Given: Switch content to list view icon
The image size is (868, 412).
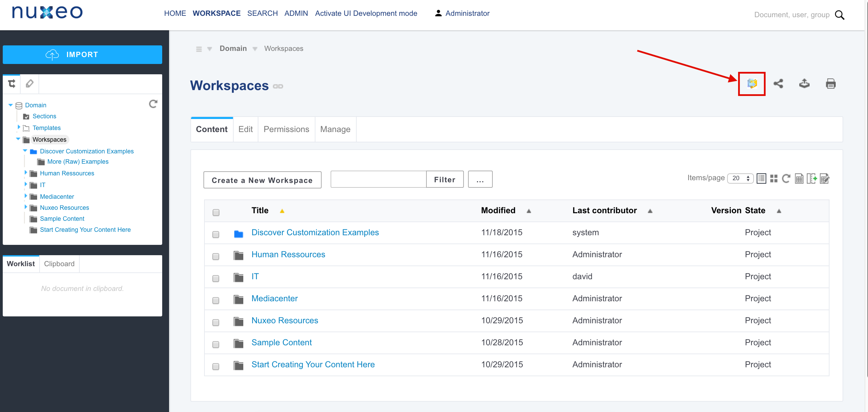Looking at the screenshot, I should click(761, 178).
